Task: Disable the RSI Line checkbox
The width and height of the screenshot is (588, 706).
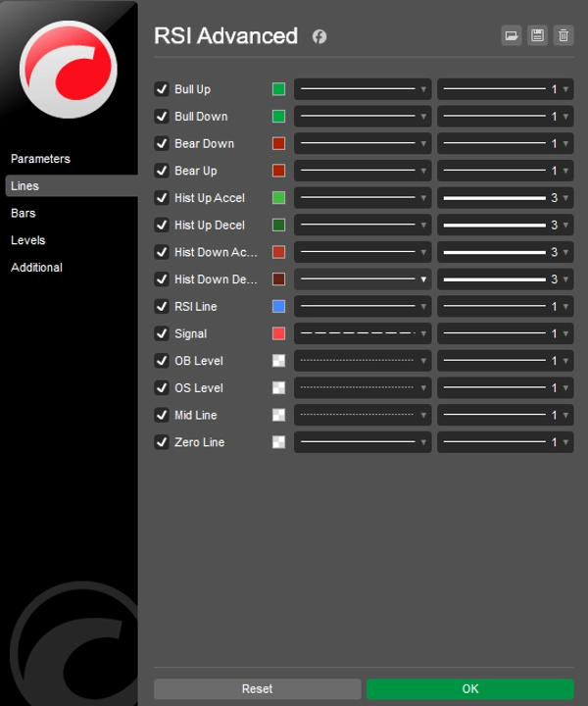Action: click(x=162, y=306)
